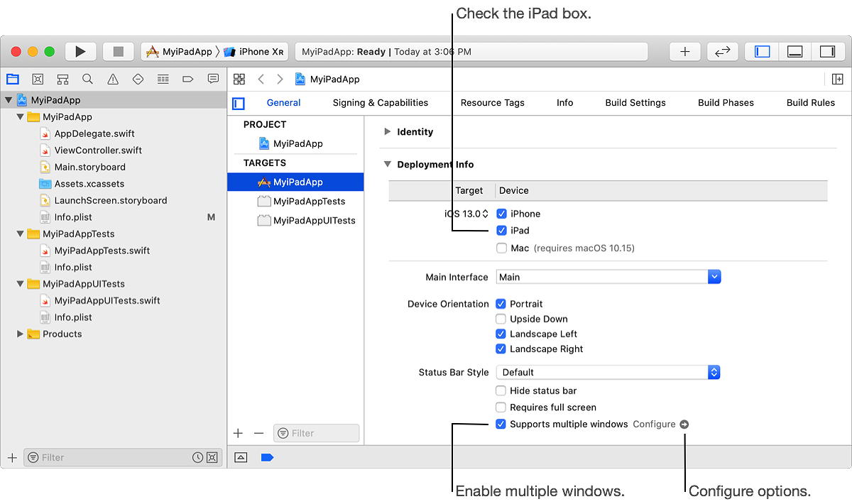The width and height of the screenshot is (852, 504).
Task: Toggle the Portrait orientation checkbox
Action: tap(501, 304)
